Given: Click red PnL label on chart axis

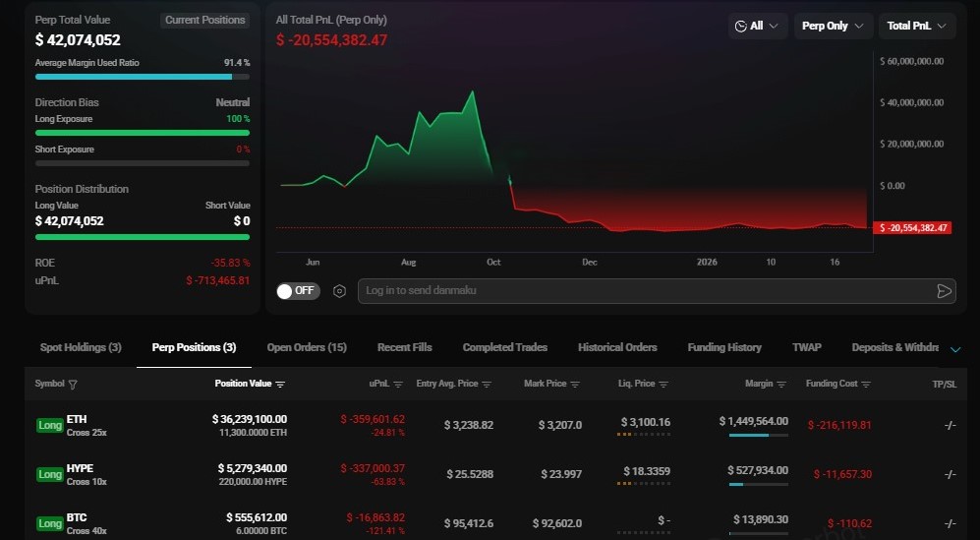Looking at the screenshot, I should [912, 228].
